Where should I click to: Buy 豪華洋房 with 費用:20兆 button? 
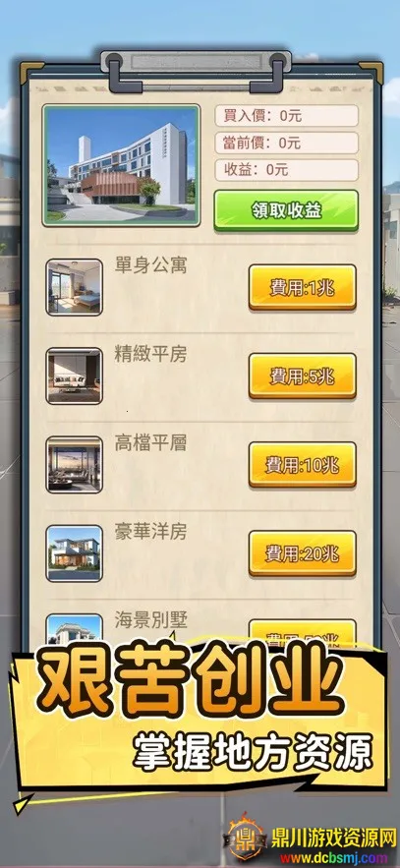pyautogui.click(x=302, y=553)
